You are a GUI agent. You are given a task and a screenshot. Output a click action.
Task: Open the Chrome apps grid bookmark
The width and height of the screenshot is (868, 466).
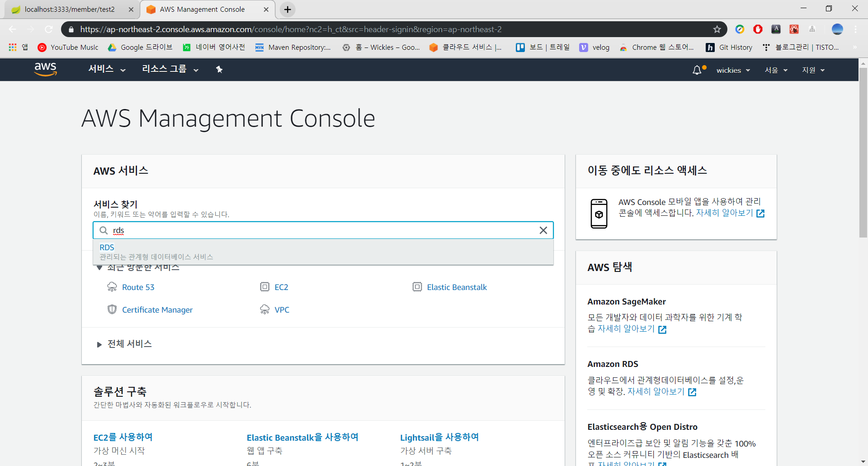[18, 47]
